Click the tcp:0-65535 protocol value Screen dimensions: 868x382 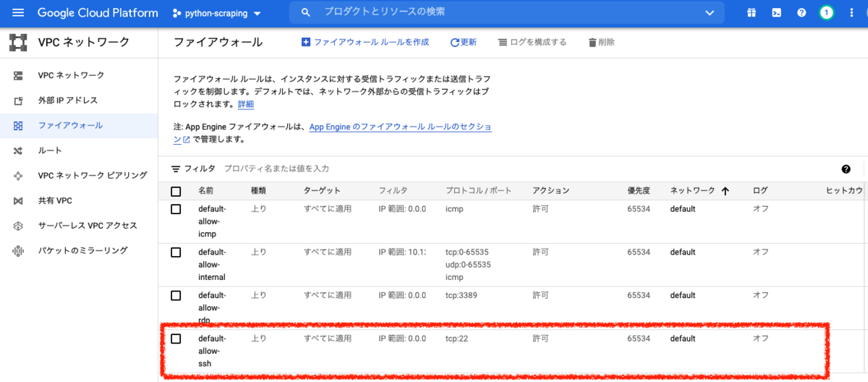click(x=467, y=252)
